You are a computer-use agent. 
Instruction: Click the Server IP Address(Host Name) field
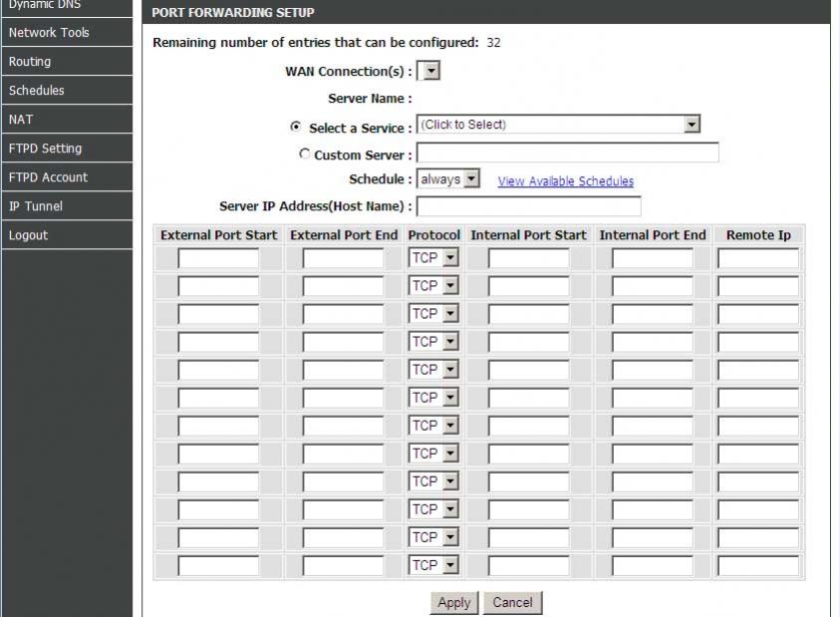(529, 206)
